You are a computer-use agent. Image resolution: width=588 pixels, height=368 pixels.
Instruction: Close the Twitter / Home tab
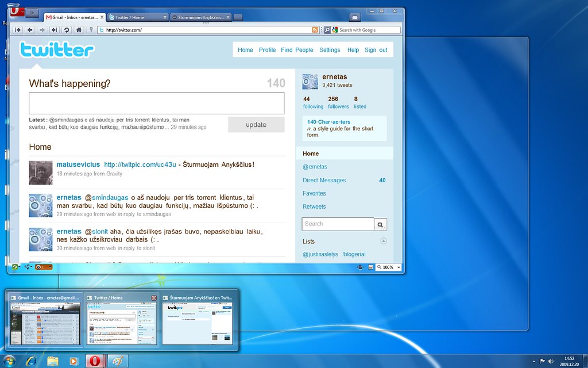165,17
